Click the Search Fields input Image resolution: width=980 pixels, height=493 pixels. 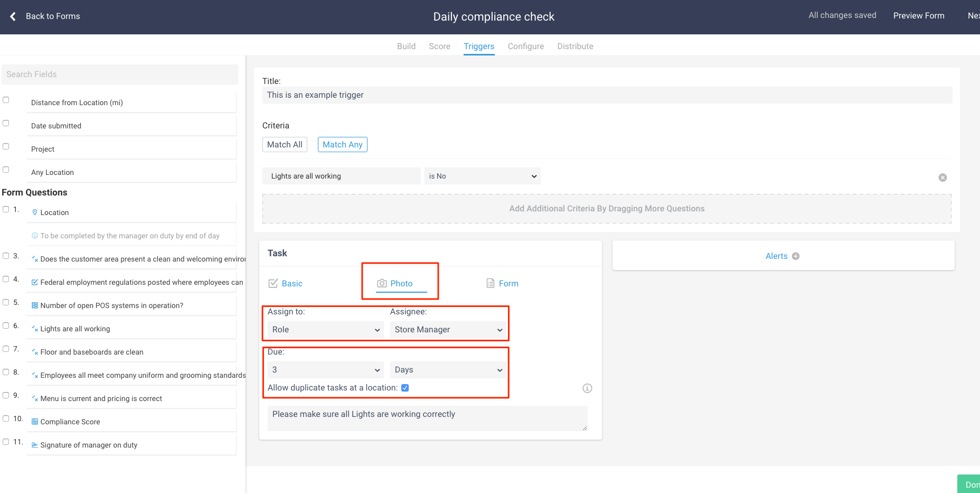point(120,75)
